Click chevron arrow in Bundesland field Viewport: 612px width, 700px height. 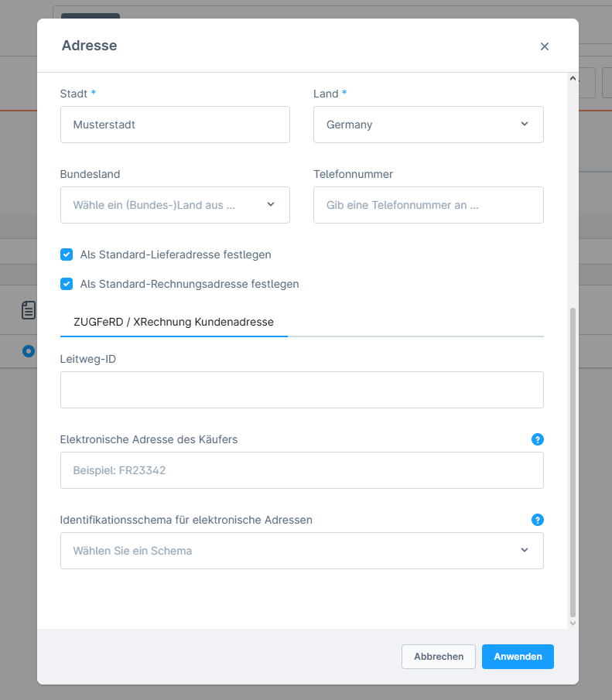[271, 204]
